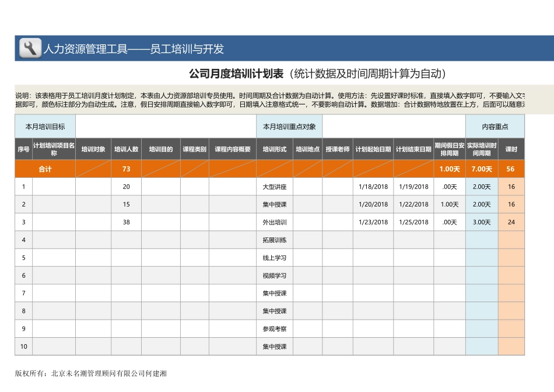Screen dimensions: 554x392
Task: Select 集中授课 in row 7
Action: point(275,293)
